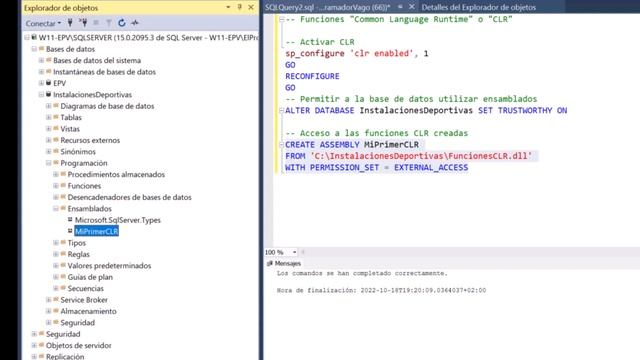Select the Tablas folder

pyautogui.click(x=71, y=118)
